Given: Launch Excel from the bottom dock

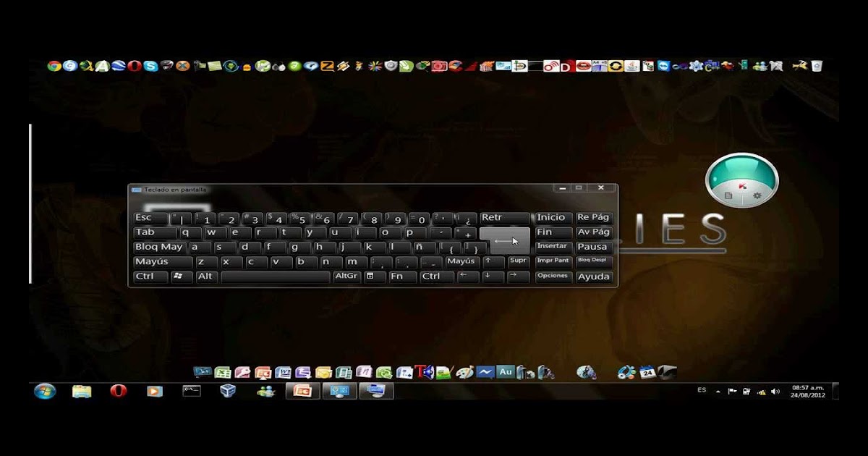Looking at the screenshot, I should point(223,372).
